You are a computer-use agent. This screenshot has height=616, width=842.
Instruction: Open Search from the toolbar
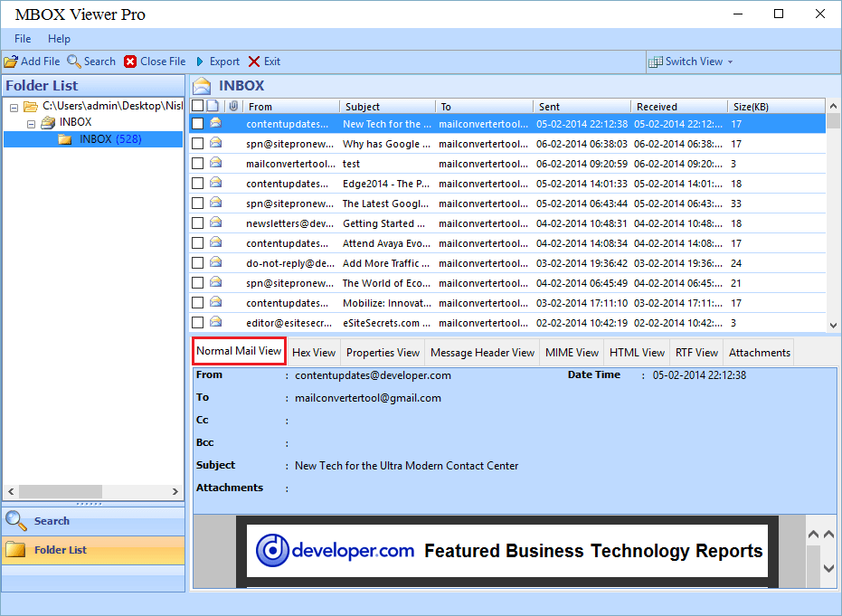pos(74,62)
